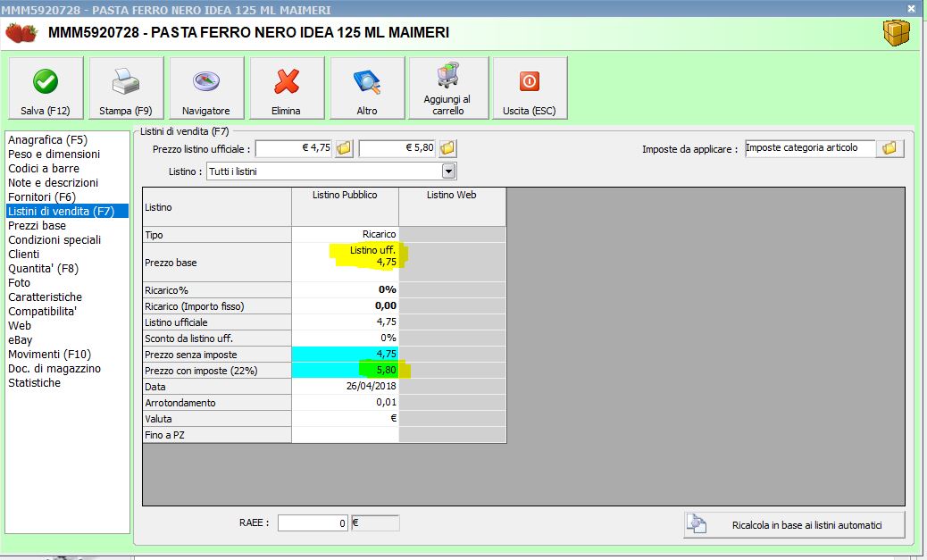The image size is (927, 560).
Task: Click the Listino uff. 4,75 Prezzo base cell
Action: [346, 262]
